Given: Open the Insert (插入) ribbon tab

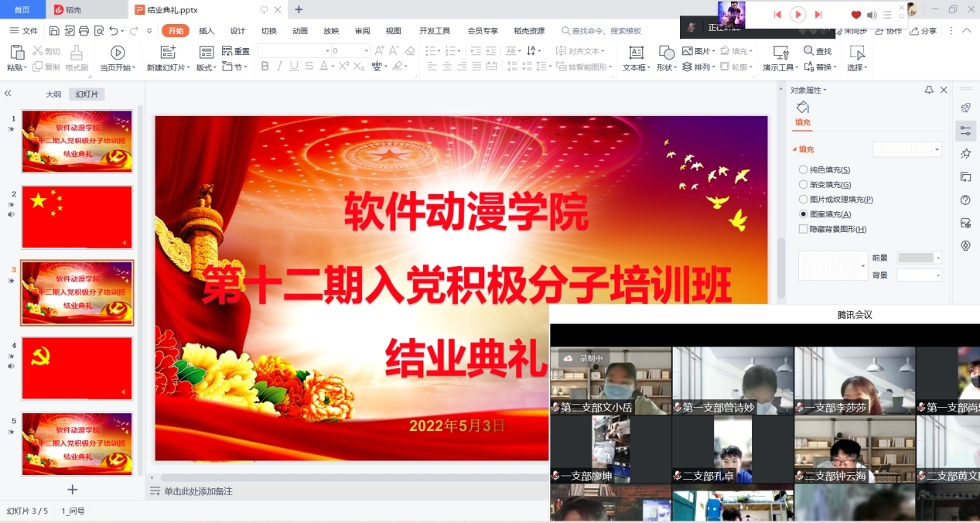Looking at the screenshot, I should pyautogui.click(x=207, y=31).
